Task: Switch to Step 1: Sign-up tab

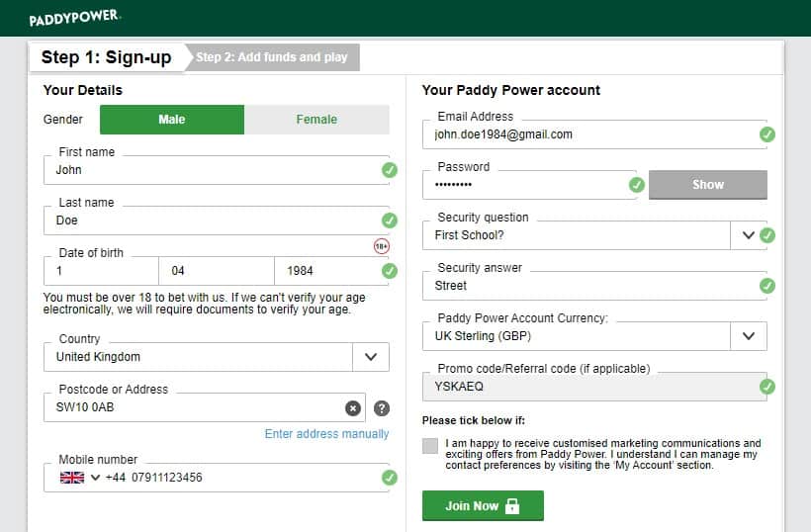Action: click(x=107, y=57)
